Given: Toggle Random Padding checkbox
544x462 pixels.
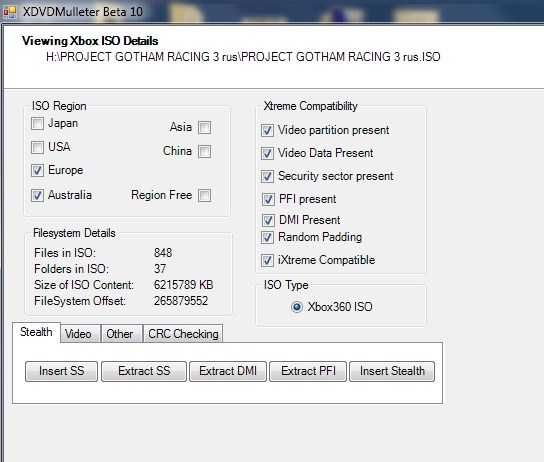Looking at the screenshot, I should (x=267, y=237).
